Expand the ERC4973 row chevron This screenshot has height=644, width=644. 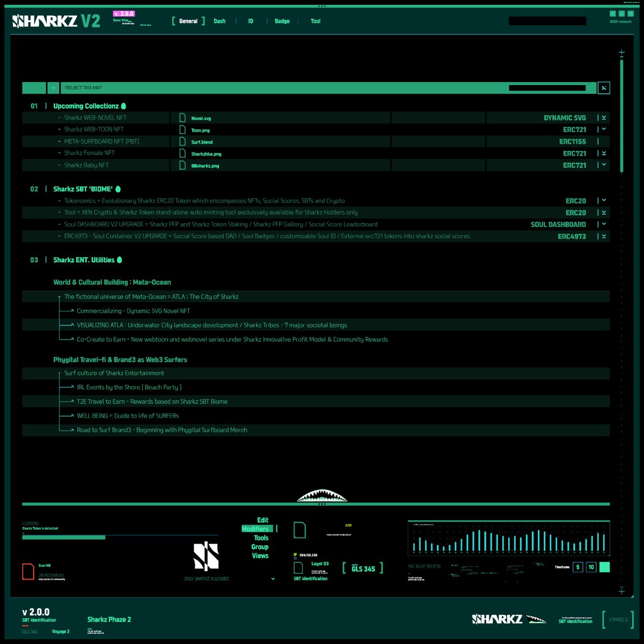point(604,236)
